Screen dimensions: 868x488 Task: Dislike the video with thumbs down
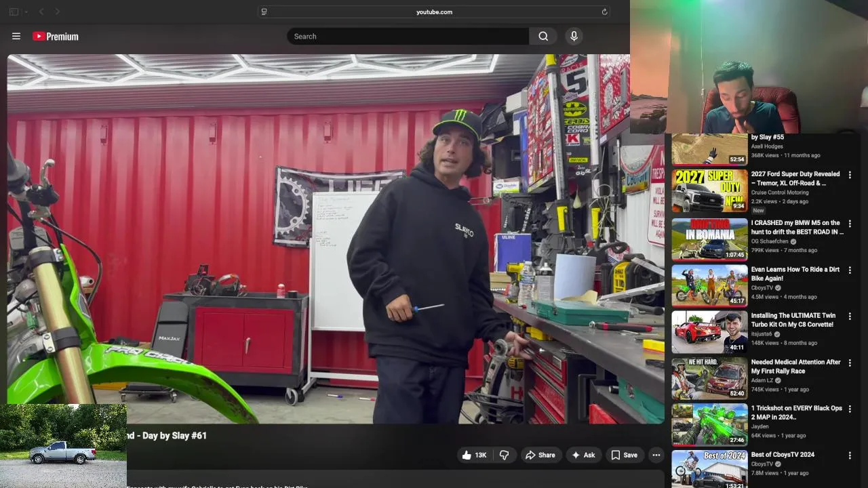point(504,455)
